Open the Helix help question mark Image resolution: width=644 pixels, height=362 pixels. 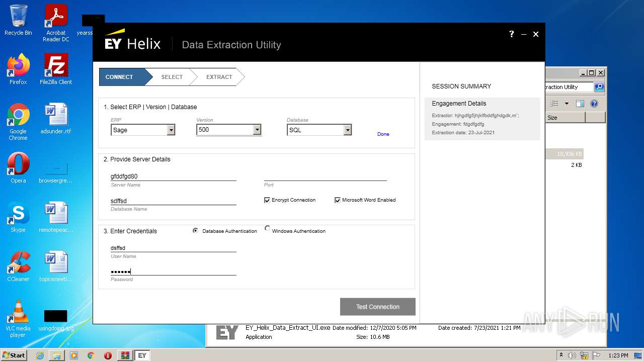tap(512, 34)
